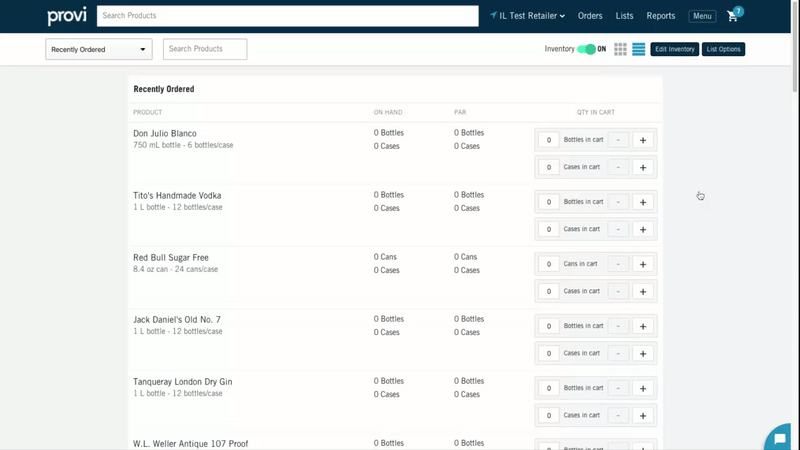The image size is (800, 450).
Task: Open the Red Bull Sugar Free product
Action: pyautogui.click(x=171, y=258)
